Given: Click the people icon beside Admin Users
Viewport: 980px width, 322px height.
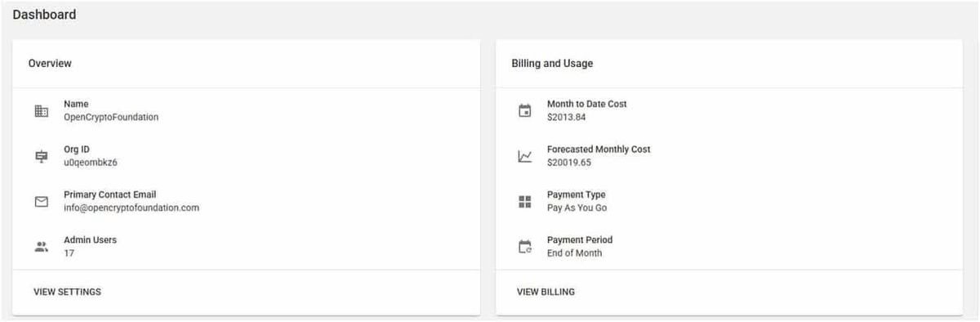Looking at the screenshot, I should (42, 247).
